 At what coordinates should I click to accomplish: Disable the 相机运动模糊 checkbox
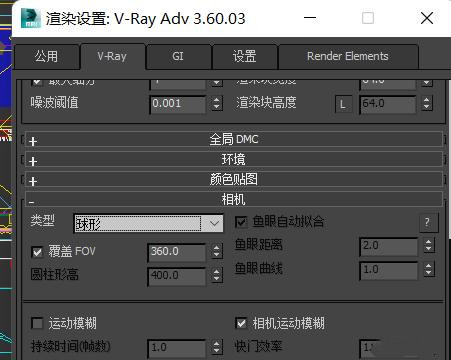pyautogui.click(x=241, y=323)
